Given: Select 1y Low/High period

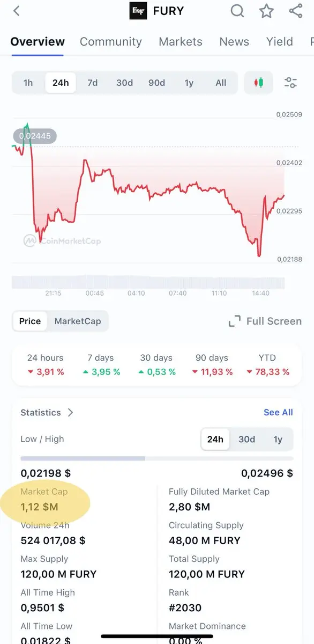Looking at the screenshot, I should tap(278, 439).
